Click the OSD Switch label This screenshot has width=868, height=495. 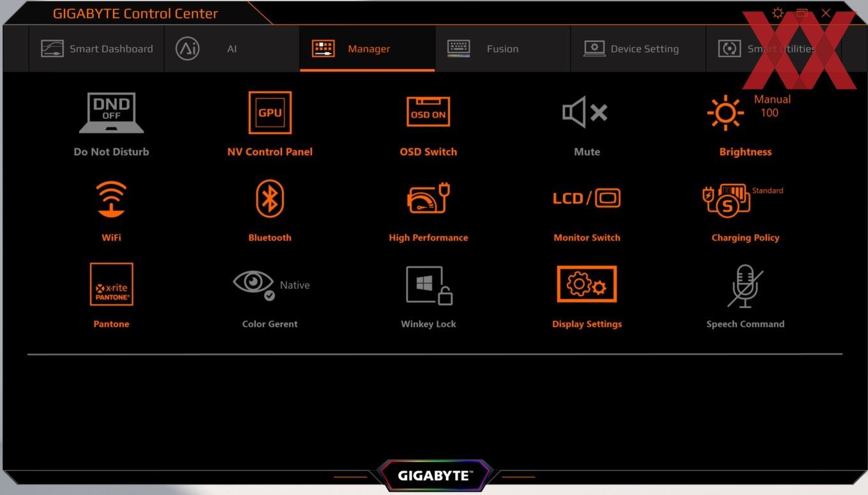tap(428, 152)
